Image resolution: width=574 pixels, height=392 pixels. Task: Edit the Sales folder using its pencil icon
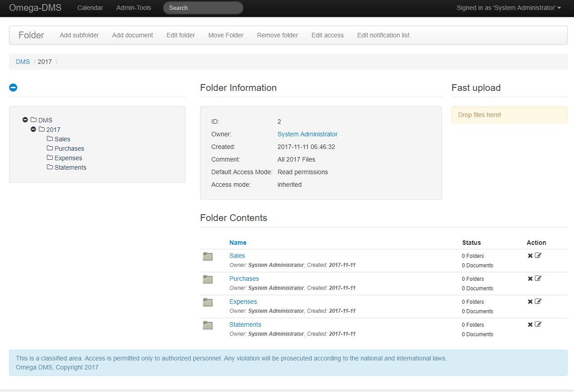(538, 256)
